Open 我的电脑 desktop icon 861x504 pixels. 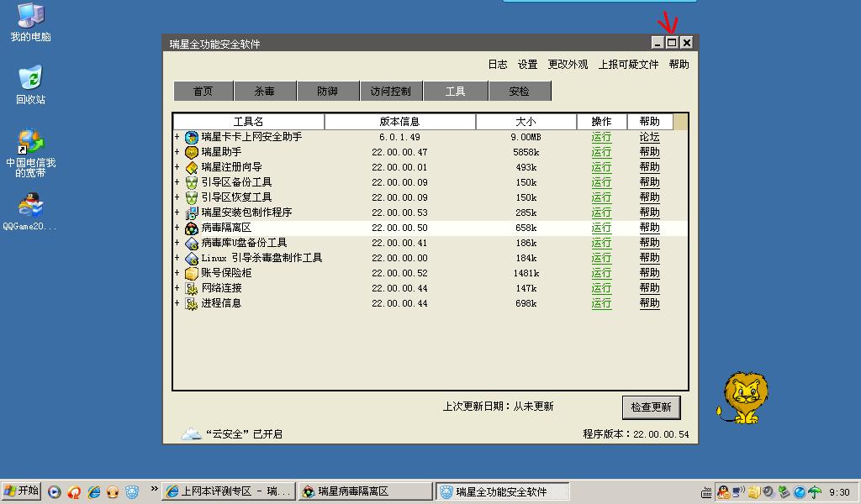[30, 15]
